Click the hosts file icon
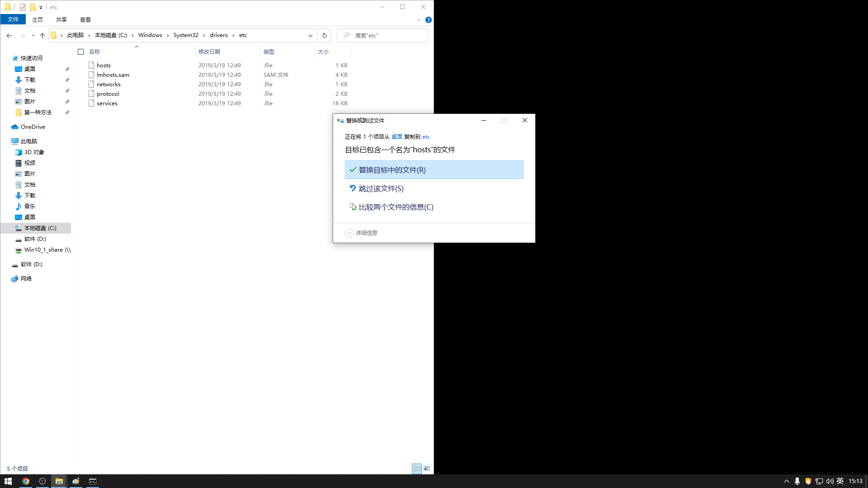This screenshot has height=488, width=868. coord(91,65)
